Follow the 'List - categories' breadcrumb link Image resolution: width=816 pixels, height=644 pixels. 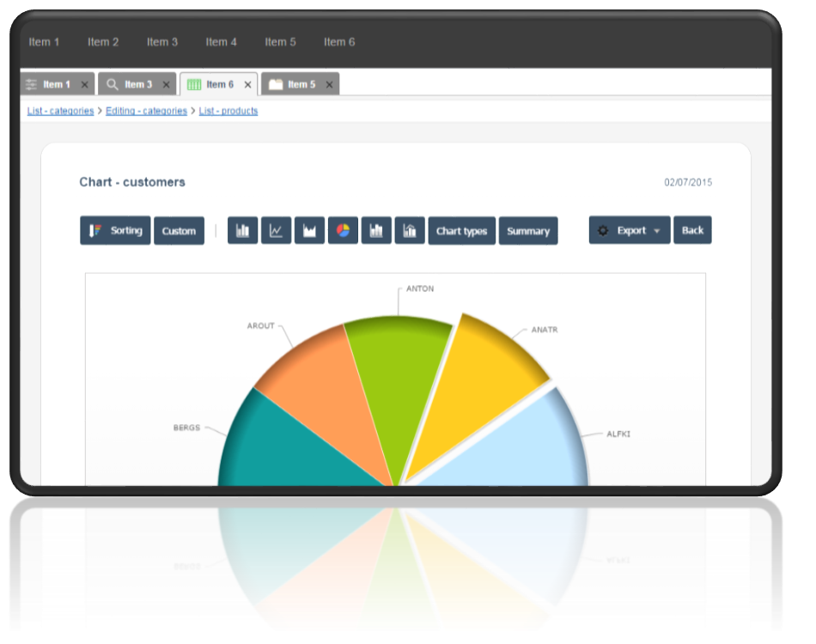coord(60,111)
